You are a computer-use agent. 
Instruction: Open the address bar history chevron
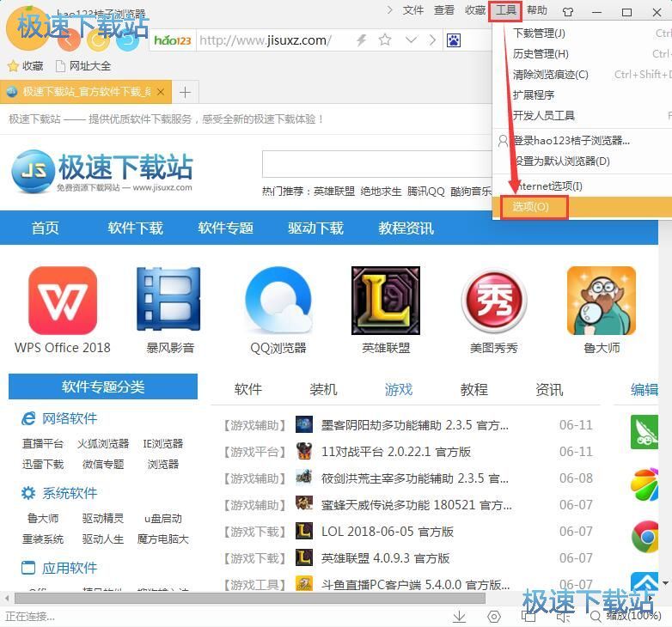tap(411, 40)
